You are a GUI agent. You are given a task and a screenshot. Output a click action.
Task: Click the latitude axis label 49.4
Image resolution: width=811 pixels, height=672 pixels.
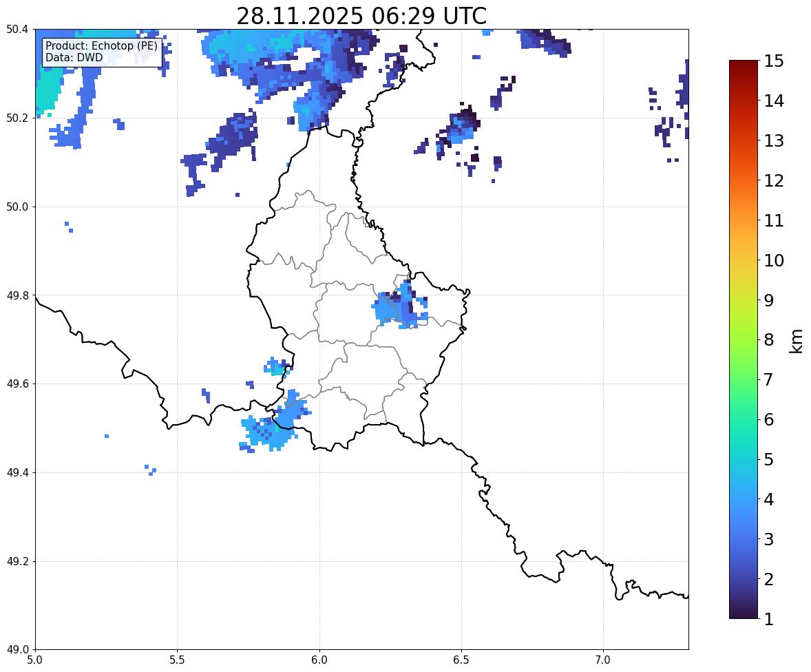[x=17, y=473]
